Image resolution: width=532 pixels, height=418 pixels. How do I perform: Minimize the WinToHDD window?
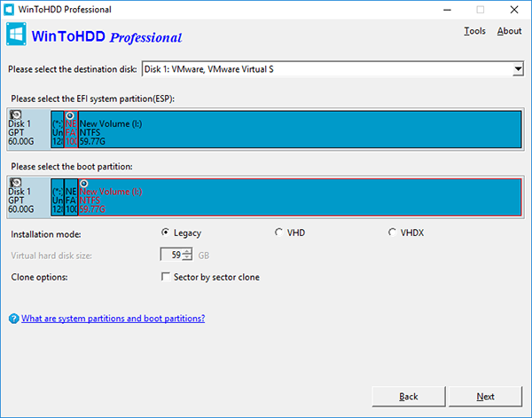(x=447, y=10)
